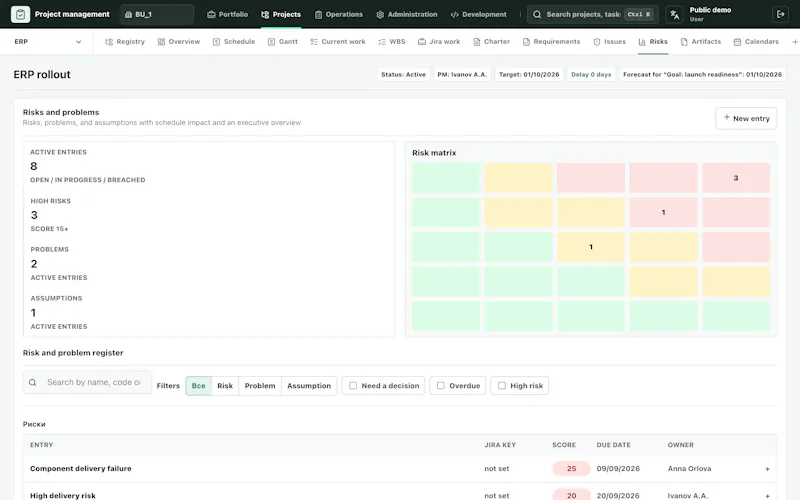Click the due date 09/09/2026
The height and width of the screenshot is (500, 800).
click(618, 468)
